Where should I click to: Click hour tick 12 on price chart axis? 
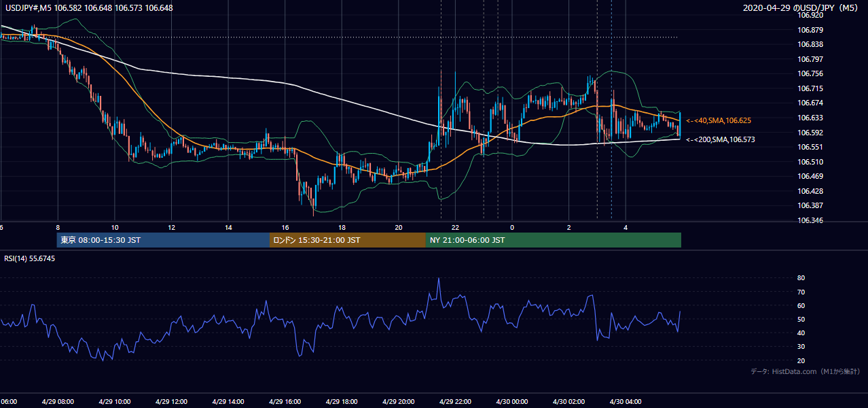point(171,228)
